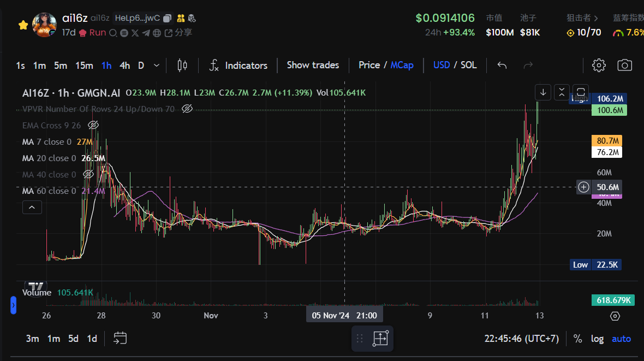Click the Show trades option
The image size is (644, 361).
[x=313, y=65]
